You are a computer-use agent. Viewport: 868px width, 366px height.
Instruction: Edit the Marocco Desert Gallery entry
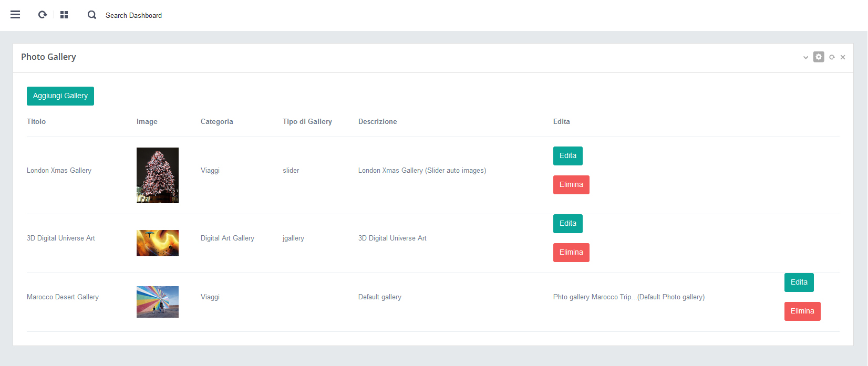[799, 283]
